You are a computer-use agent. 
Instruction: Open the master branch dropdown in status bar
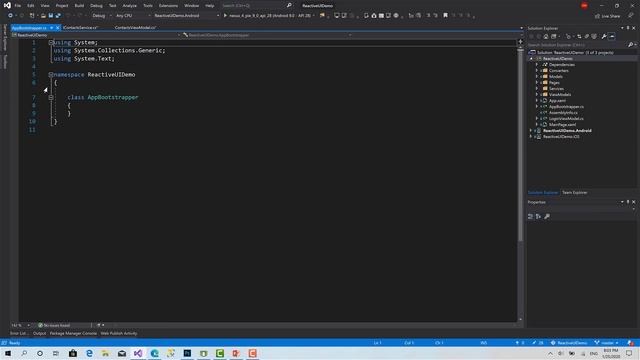tap(606, 343)
